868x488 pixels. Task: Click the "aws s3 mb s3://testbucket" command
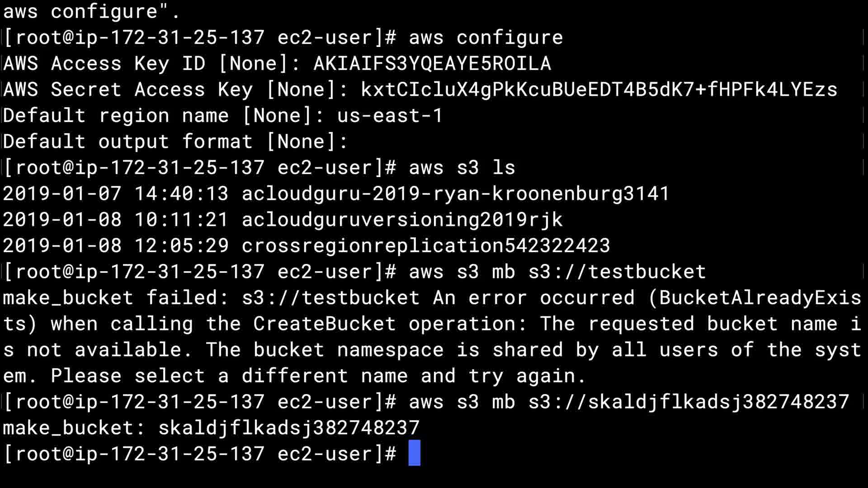pos(557,272)
